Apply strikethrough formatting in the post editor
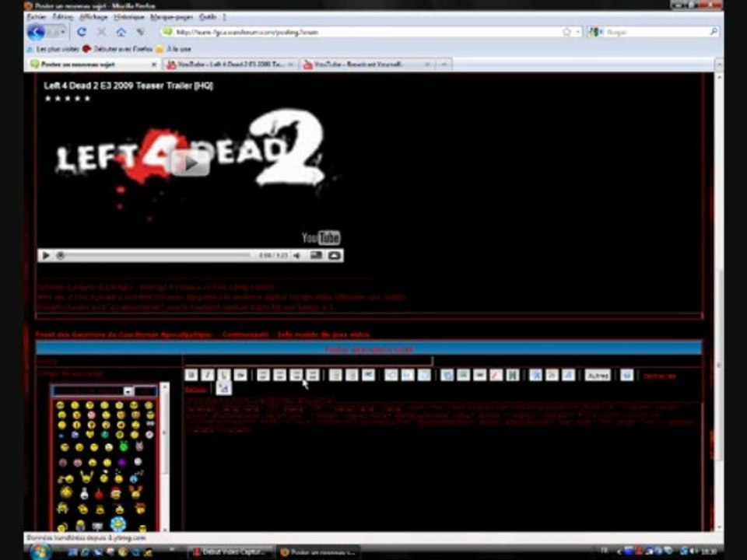The width and height of the screenshot is (747, 560). coord(240,375)
